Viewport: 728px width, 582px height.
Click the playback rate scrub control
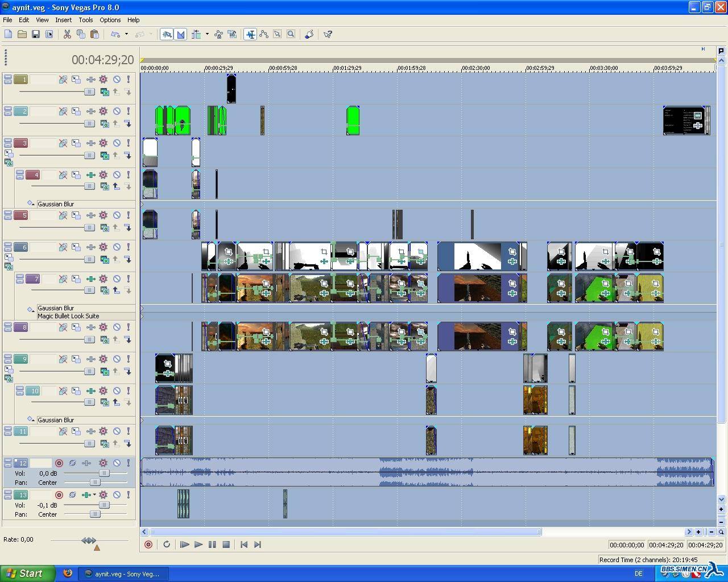[x=89, y=541]
